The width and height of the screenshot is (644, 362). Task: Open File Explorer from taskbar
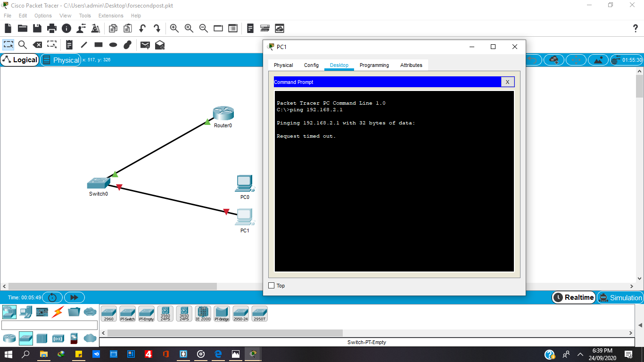(43, 354)
